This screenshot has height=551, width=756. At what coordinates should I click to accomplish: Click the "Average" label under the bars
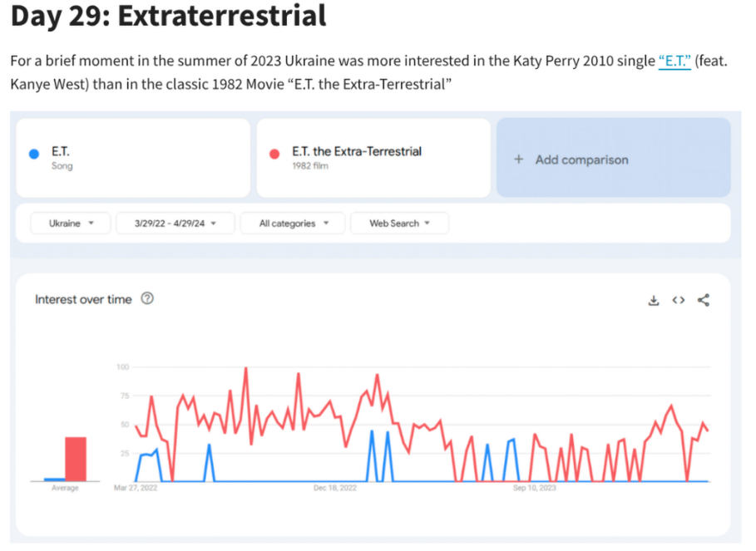[x=65, y=488]
